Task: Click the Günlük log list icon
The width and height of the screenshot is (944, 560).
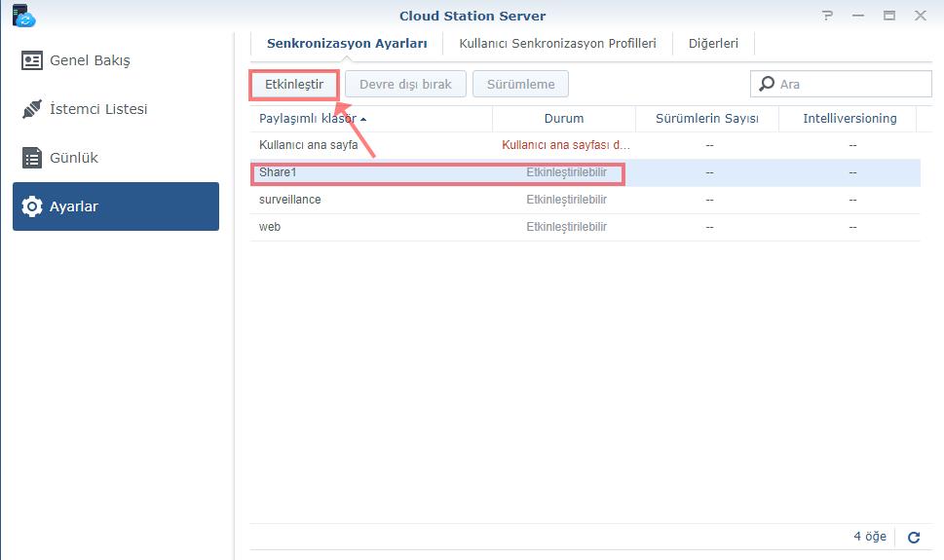Action: click(32, 158)
